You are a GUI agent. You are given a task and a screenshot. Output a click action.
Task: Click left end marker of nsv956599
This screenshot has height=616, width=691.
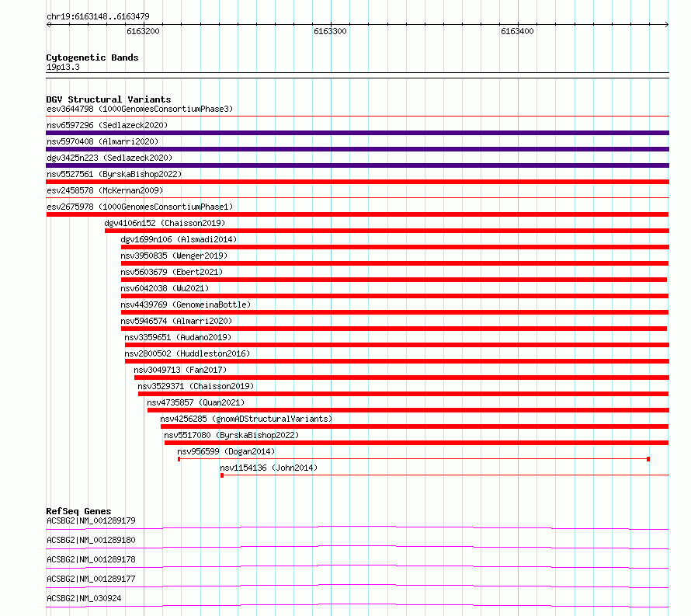(x=179, y=459)
